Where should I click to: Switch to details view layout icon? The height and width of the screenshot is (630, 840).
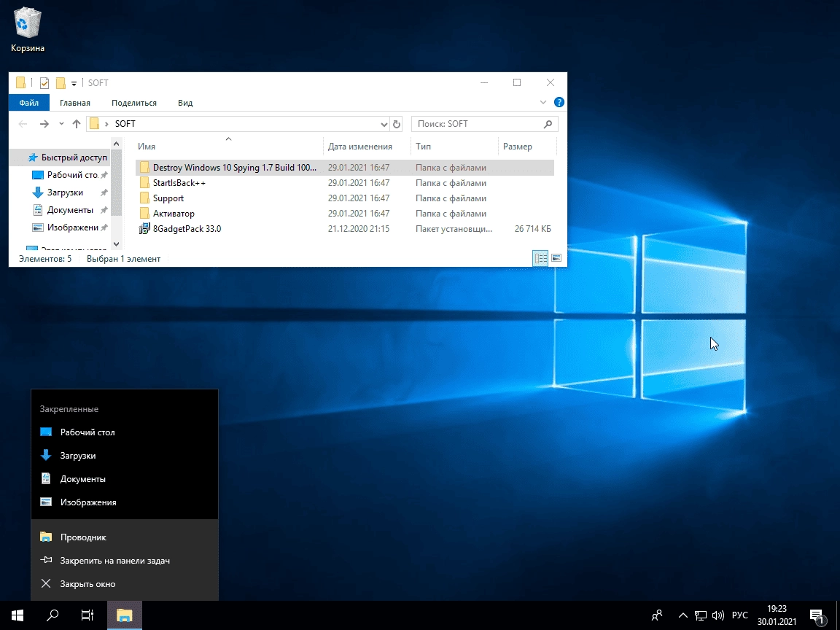click(540, 258)
